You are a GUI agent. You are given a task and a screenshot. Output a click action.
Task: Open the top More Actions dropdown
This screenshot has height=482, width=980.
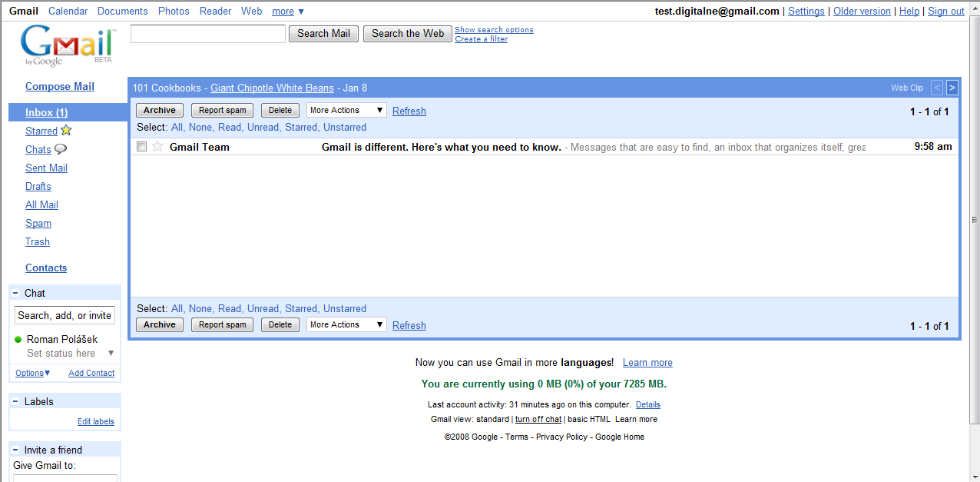click(x=346, y=110)
